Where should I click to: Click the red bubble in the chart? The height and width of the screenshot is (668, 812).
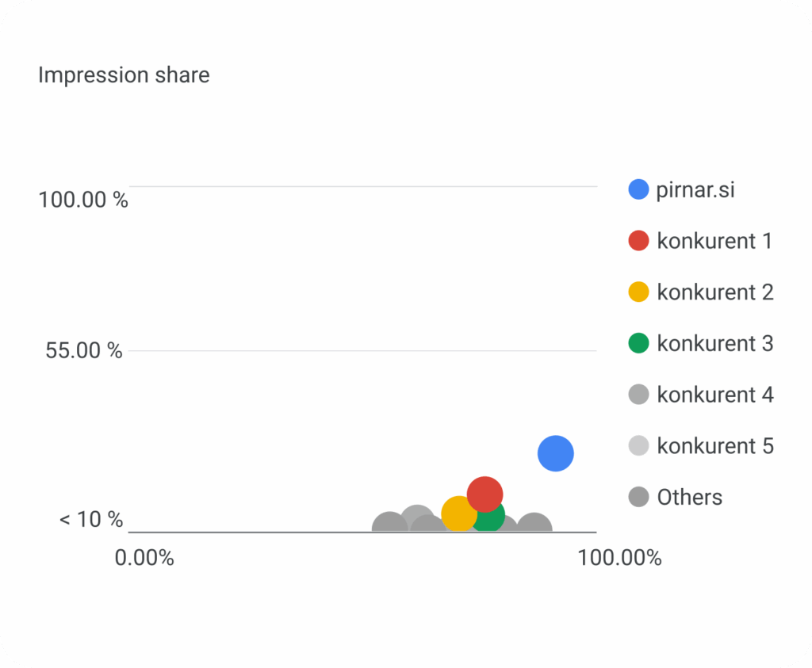click(485, 494)
